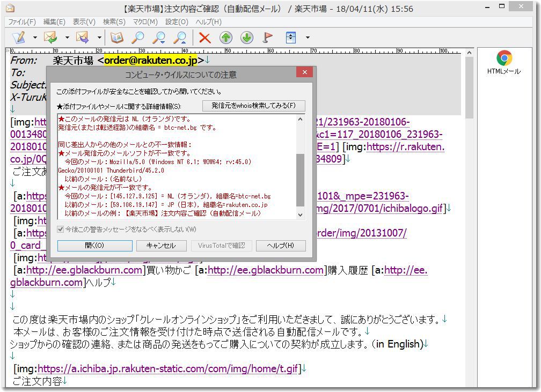The image size is (541, 392).
Task: Click the 「このメールの発信元は NL (オランダ)です」 line
Action: click(125, 119)
